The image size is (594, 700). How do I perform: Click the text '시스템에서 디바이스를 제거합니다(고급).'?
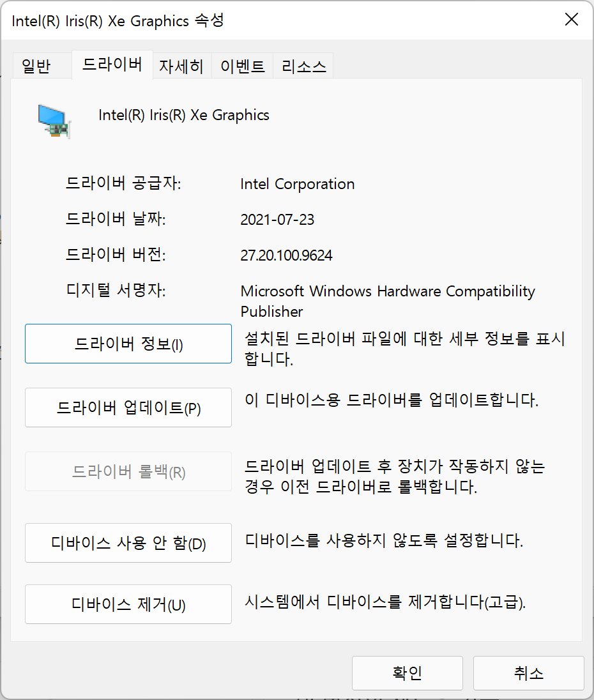click(385, 602)
